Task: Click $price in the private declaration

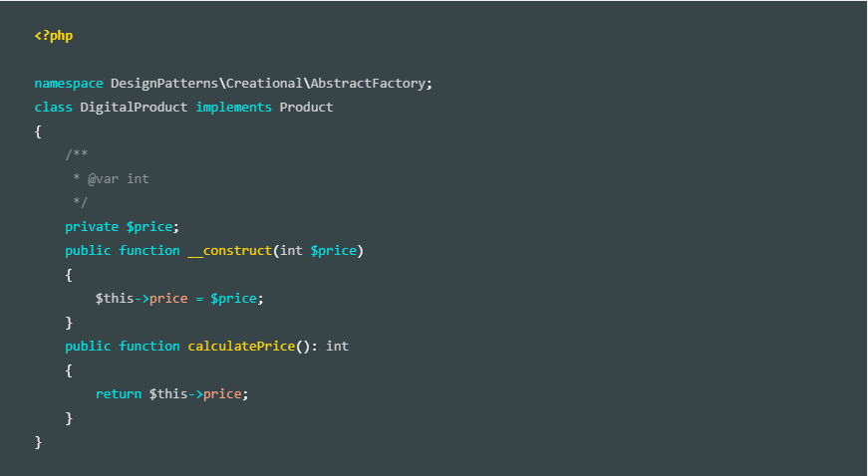Action: point(149,227)
